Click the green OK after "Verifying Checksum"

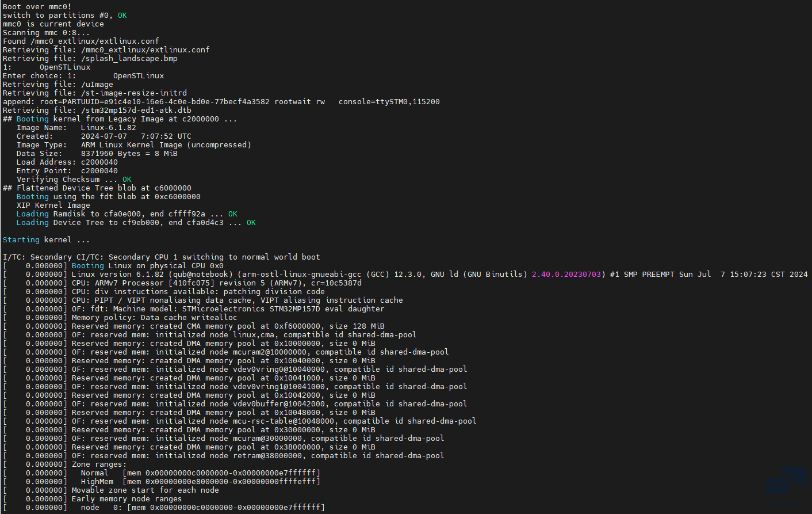127,180
